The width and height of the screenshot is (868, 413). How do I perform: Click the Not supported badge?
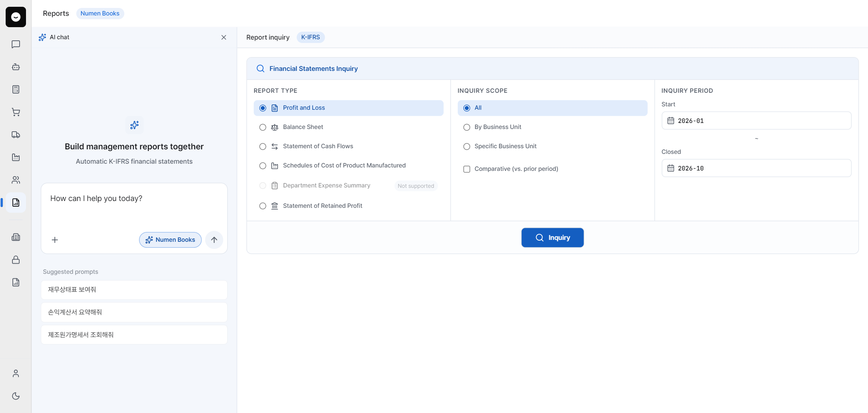click(416, 186)
